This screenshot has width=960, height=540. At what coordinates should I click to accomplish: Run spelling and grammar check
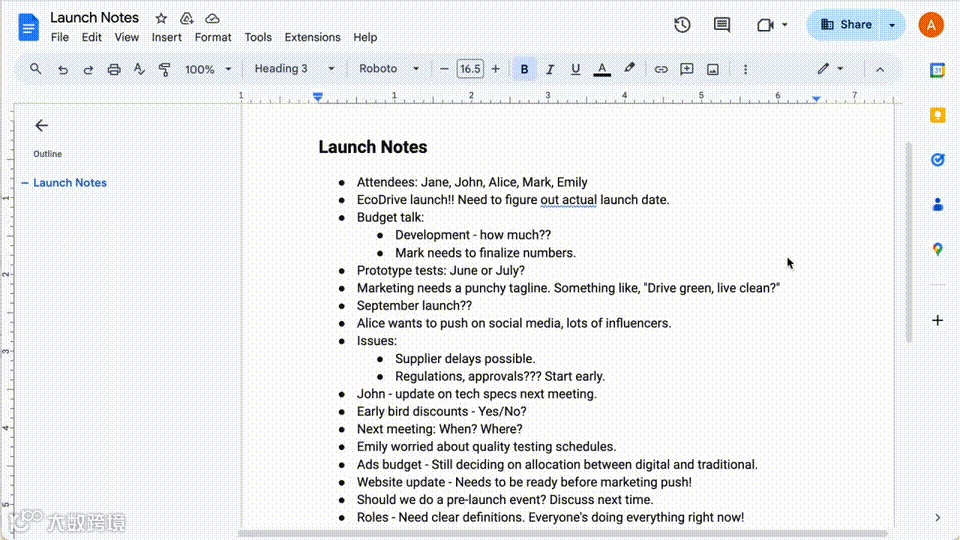(x=139, y=69)
